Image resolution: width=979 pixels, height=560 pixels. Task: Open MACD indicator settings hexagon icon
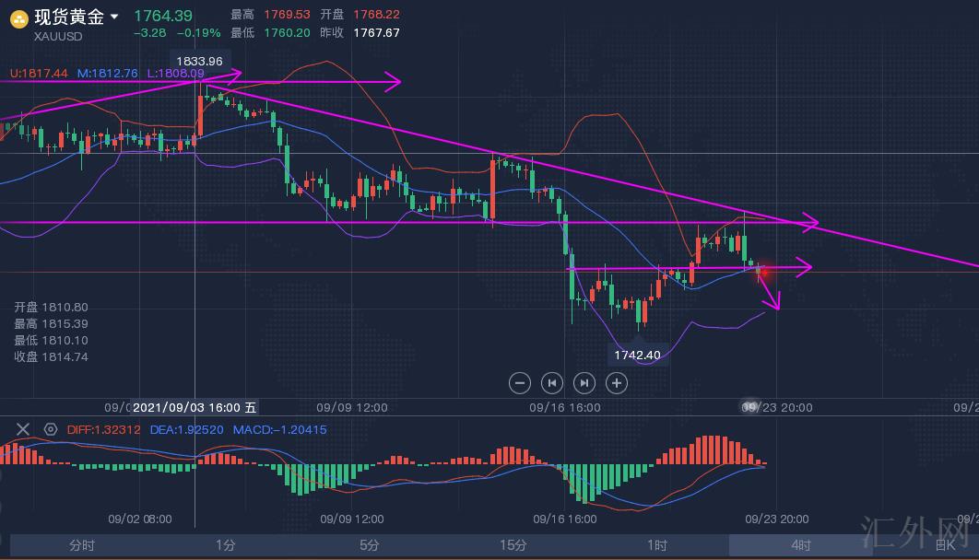click(51, 429)
